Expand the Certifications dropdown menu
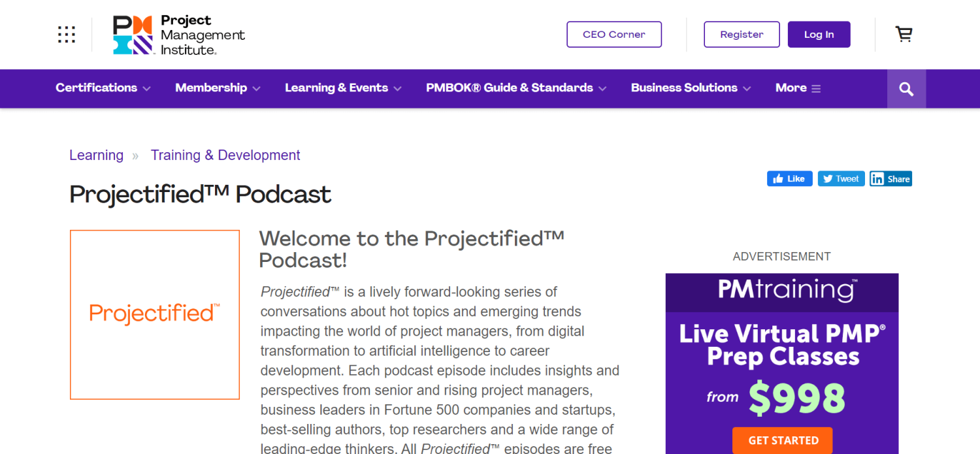This screenshot has width=980, height=454. click(103, 88)
